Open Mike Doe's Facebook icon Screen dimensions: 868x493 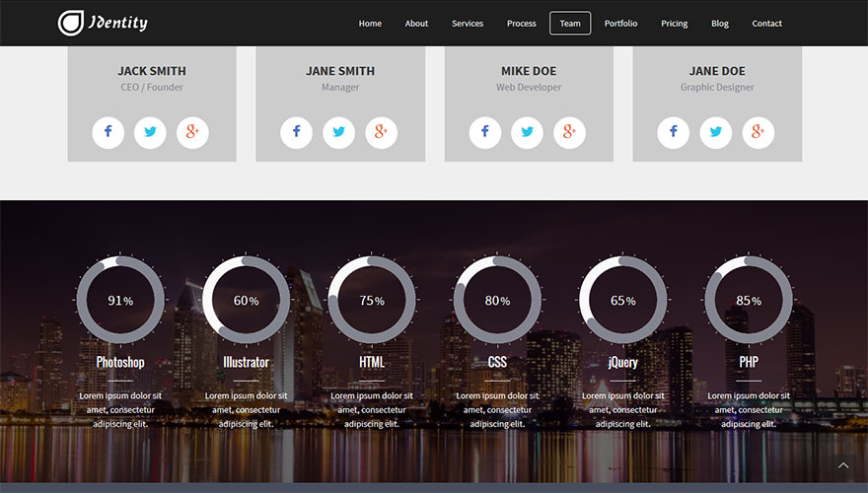tap(485, 132)
